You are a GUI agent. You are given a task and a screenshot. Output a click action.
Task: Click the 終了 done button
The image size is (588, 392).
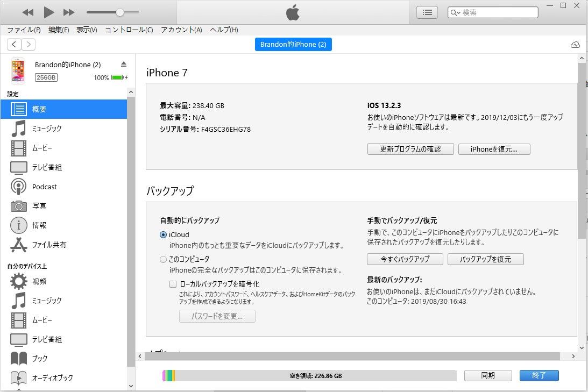coord(539,375)
